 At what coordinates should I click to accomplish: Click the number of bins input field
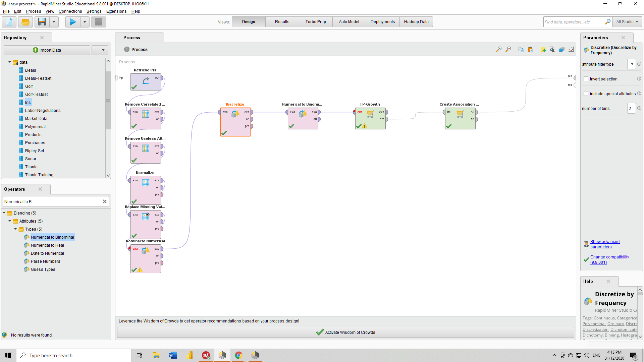pos(631,108)
